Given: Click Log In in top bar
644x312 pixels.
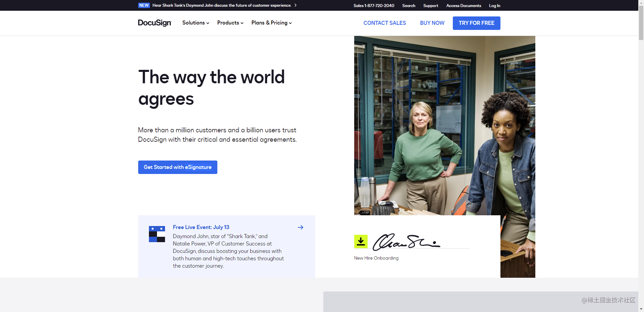Looking at the screenshot, I should tap(494, 6).
